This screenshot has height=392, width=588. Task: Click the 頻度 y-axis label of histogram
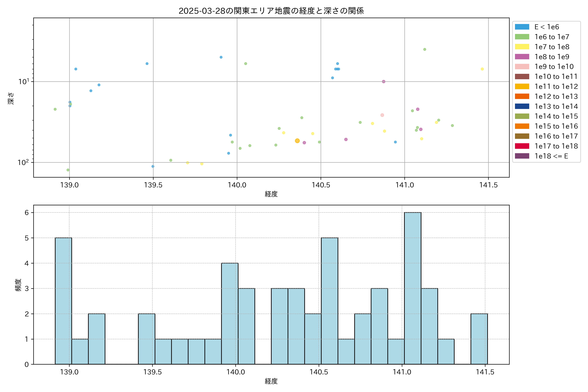[x=18, y=285]
